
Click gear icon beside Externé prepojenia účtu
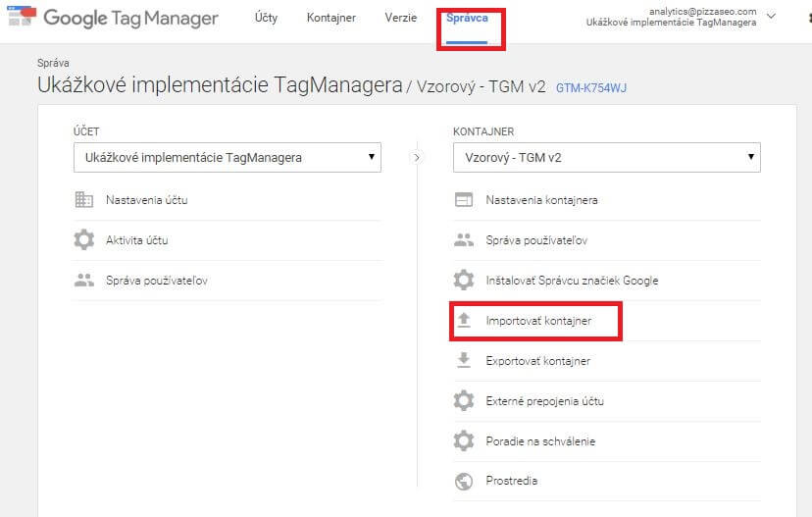point(464,400)
